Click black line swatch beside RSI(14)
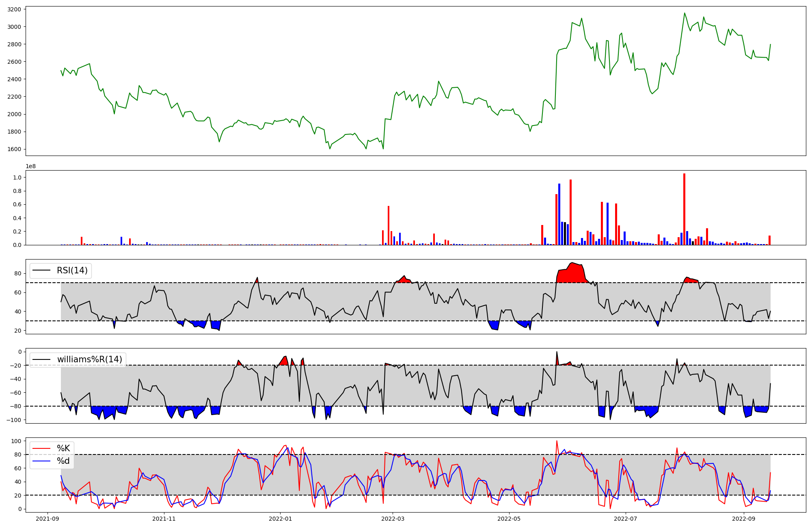Image resolution: width=812 pixels, height=528 pixels. pyautogui.click(x=41, y=270)
